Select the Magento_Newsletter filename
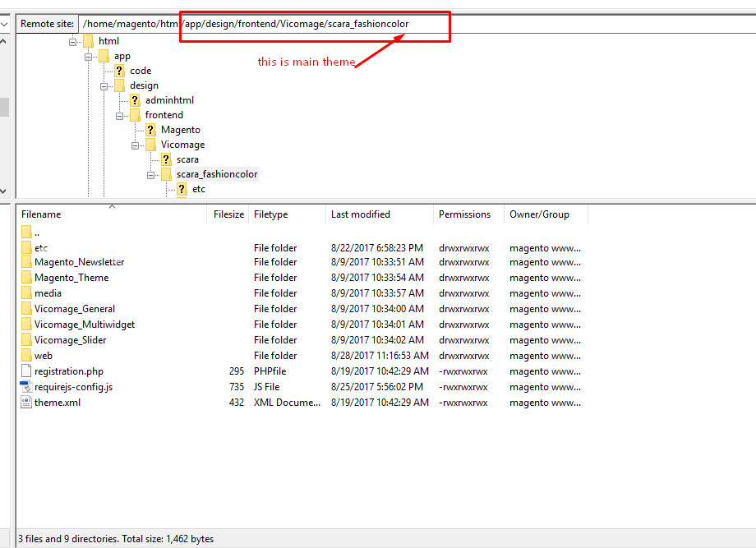This screenshot has width=756, height=548. (x=80, y=262)
